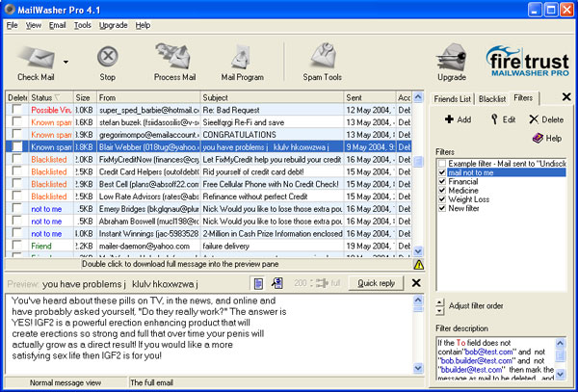Click the second preview mode icon
This screenshot has width=578, height=392.
[277, 283]
